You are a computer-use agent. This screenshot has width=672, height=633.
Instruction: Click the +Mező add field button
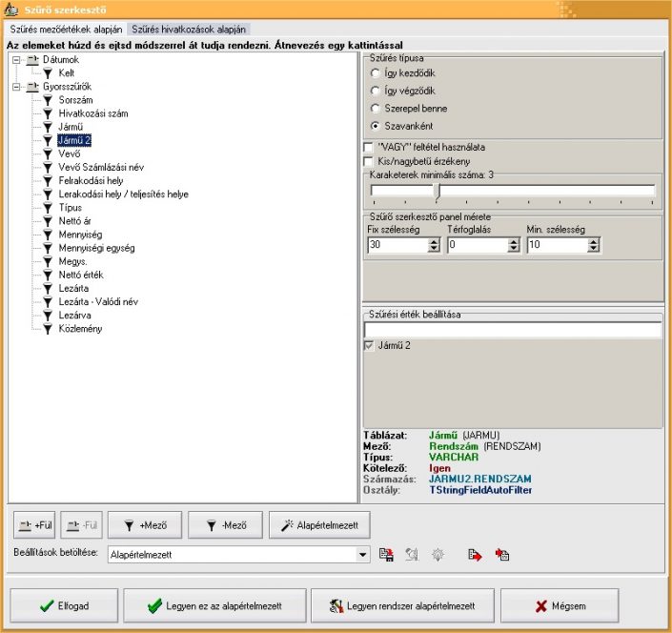pos(145,524)
